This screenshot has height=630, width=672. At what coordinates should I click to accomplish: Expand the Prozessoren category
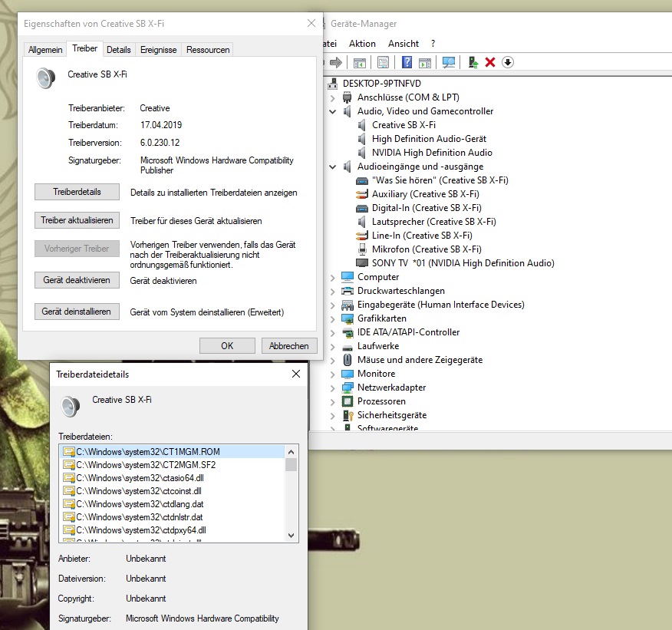click(x=333, y=402)
